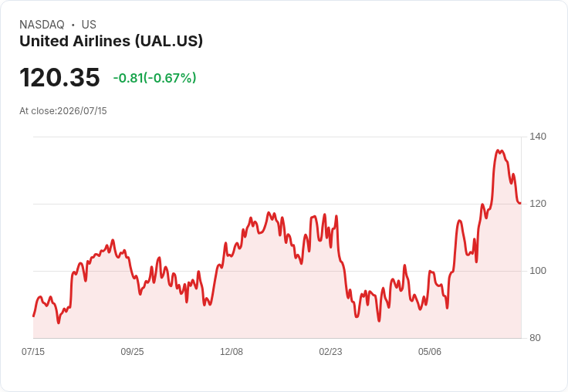Click the 100 y-axis price label
The height and width of the screenshot is (392, 568).
tap(538, 271)
